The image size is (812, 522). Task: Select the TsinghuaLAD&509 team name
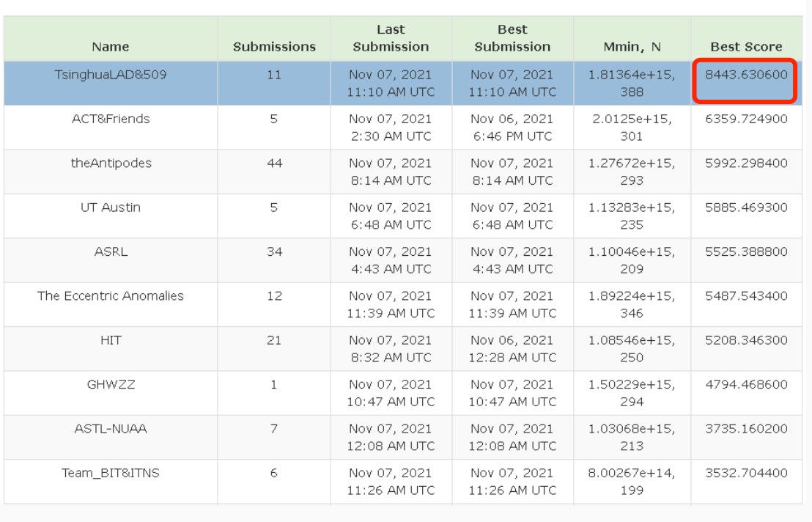(x=110, y=75)
